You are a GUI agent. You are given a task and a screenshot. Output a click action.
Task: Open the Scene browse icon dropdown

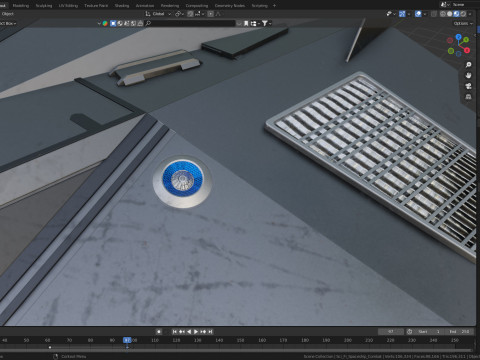[444, 5]
